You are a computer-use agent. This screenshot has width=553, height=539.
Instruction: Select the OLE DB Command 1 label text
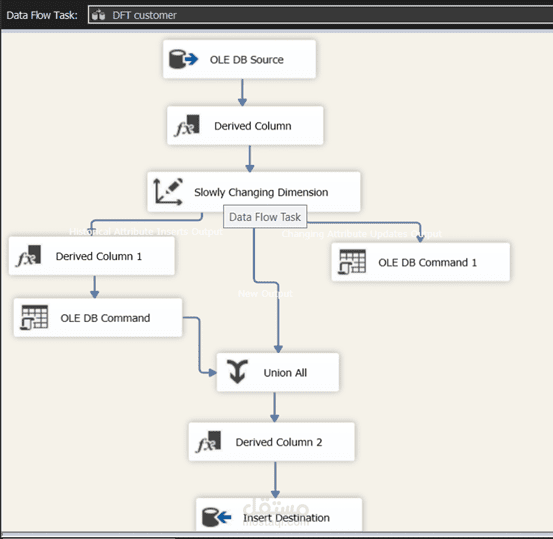pos(427,262)
